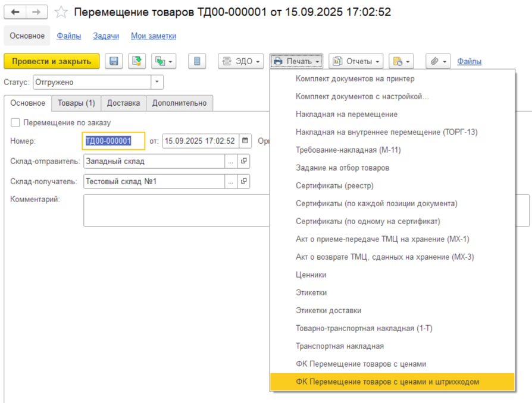Select Акт о приеме-передаче ТМЦ (МХ-1)
The height and width of the screenshot is (403, 532).
[392, 240]
